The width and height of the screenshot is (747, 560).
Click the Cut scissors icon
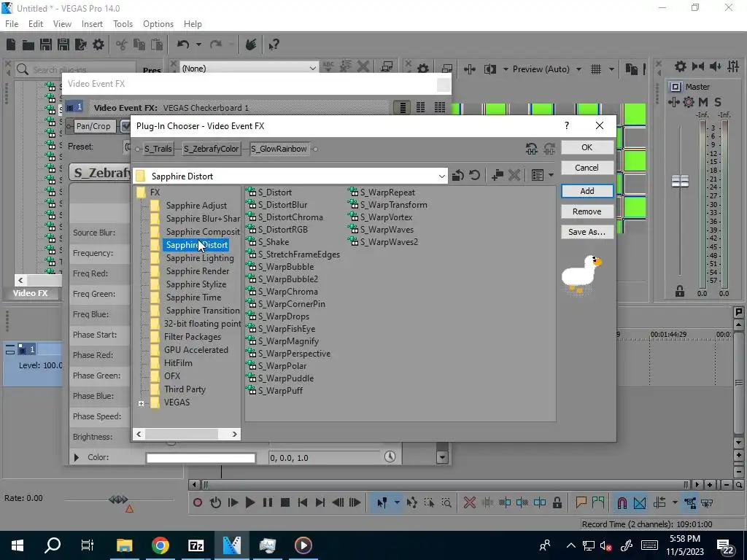[x=122, y=44]
